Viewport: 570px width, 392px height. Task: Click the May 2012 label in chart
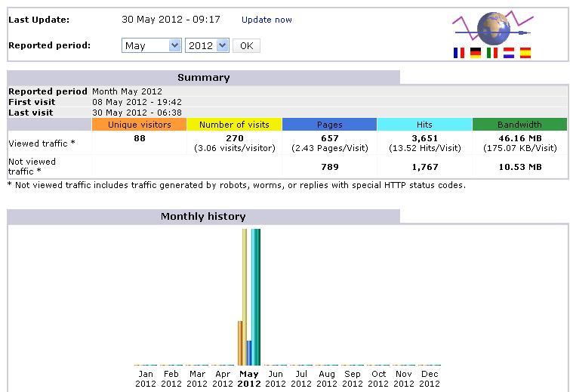(248, 378)
